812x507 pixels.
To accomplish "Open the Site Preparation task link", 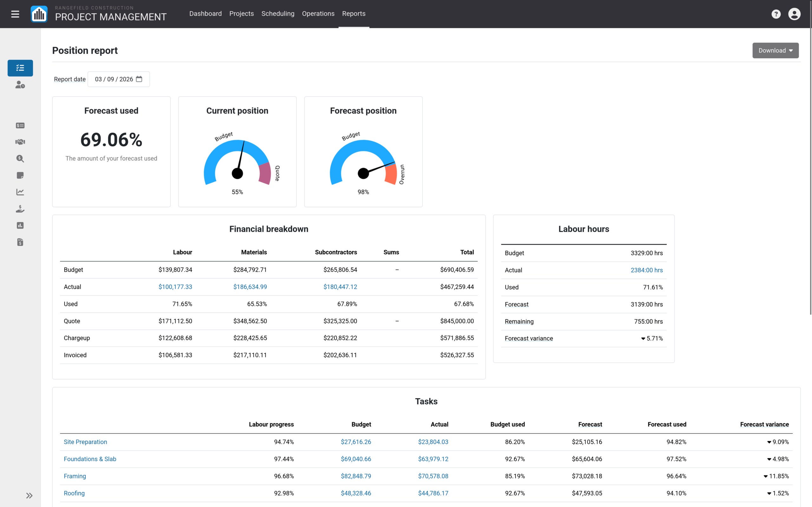I will point(85,442).
